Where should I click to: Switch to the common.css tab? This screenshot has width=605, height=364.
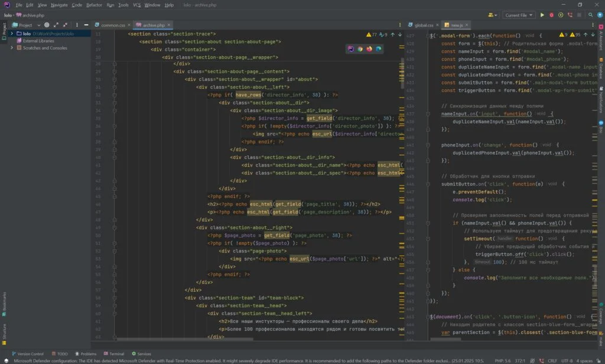click(112, 25)
